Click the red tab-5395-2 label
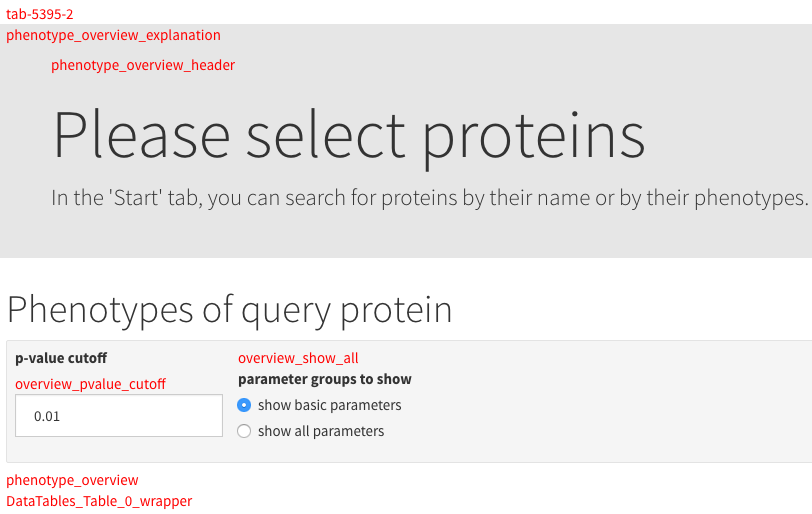 pos(40,15)
